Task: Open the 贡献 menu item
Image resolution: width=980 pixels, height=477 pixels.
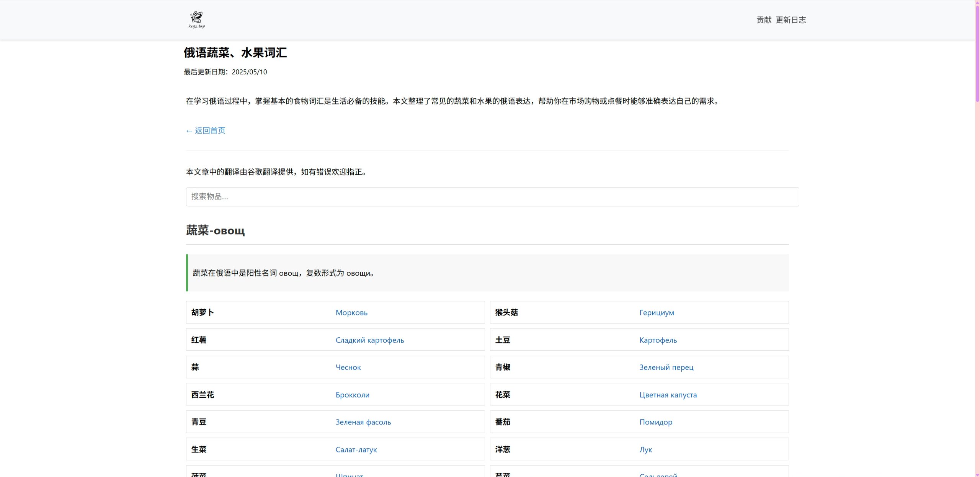Action: coord(764,20)
